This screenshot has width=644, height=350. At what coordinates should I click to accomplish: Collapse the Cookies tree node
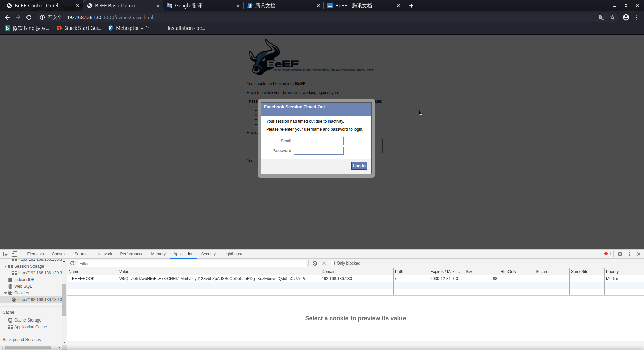pyautogui.click(x=5, y=293)
